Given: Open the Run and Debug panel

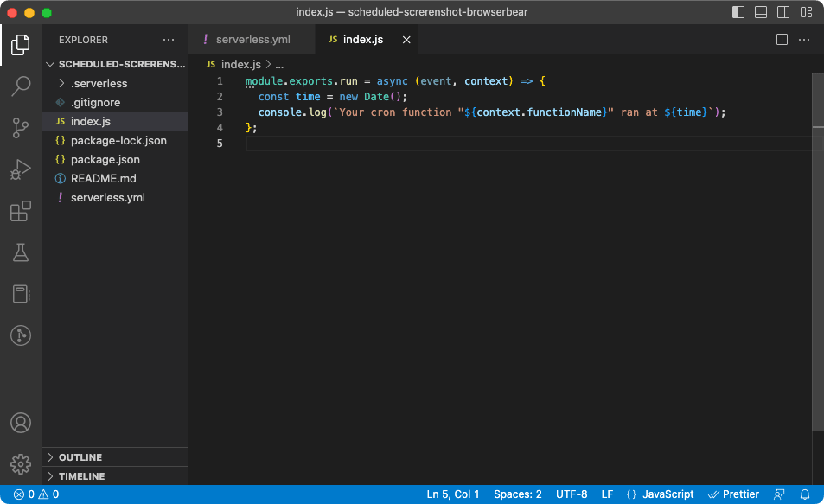Looking at the screenshot, I should pos(20,169).
